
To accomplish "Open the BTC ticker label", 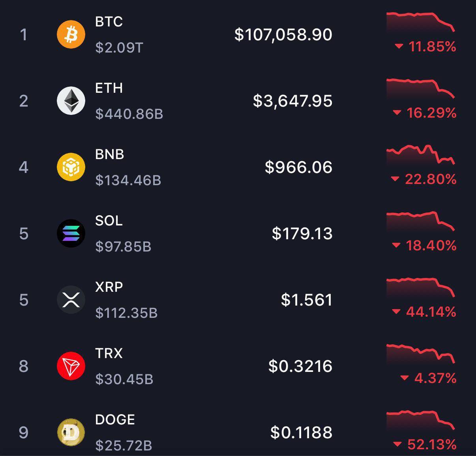I will point(109,22).
